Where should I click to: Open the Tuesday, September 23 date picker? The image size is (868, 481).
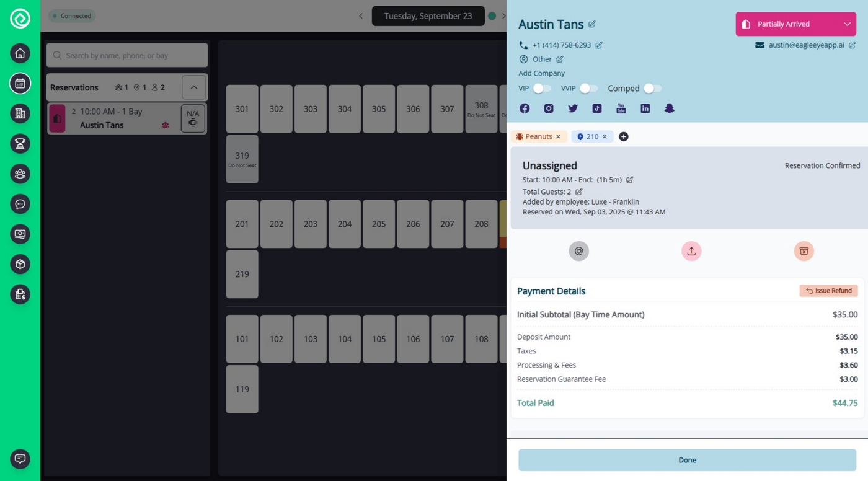(428, 15)
